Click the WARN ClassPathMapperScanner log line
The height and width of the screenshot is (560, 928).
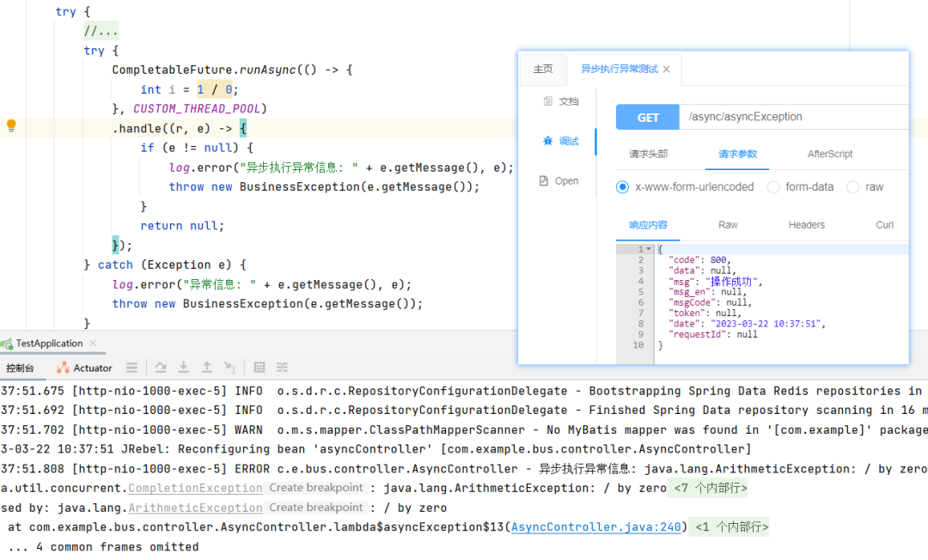pyautogui.click(x=464, y=430)
